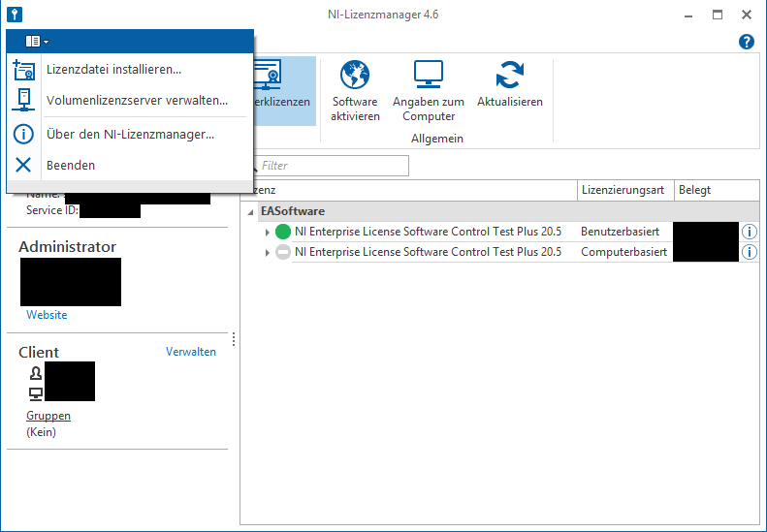Click the NI-Lizenzmanager key icon in title bar
The width and height of the screenshot is (767, 532).
point(15,15)
